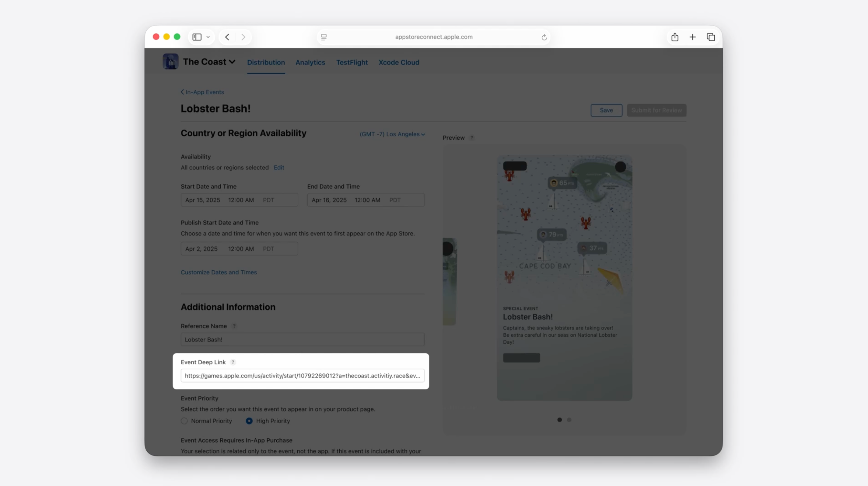Click the Event Deep Link URL field

[302, 376]
